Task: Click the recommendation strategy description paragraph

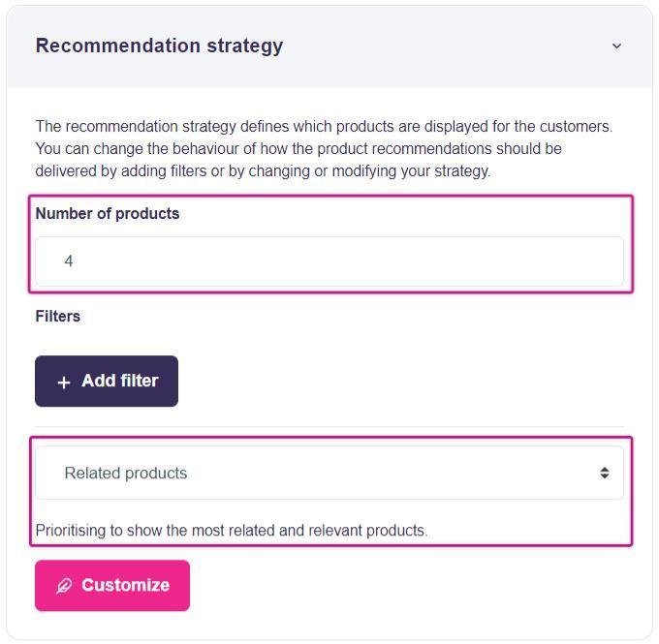Action: [324, 149]
